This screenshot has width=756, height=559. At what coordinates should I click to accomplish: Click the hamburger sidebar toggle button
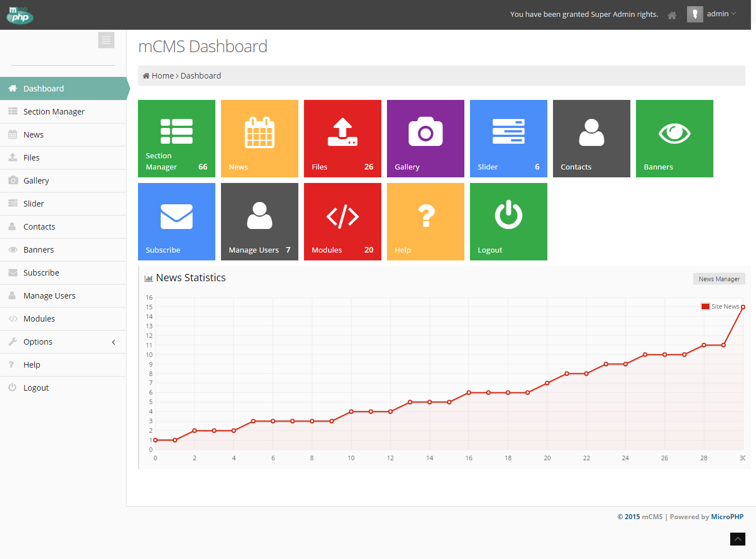tap(106, 40)
